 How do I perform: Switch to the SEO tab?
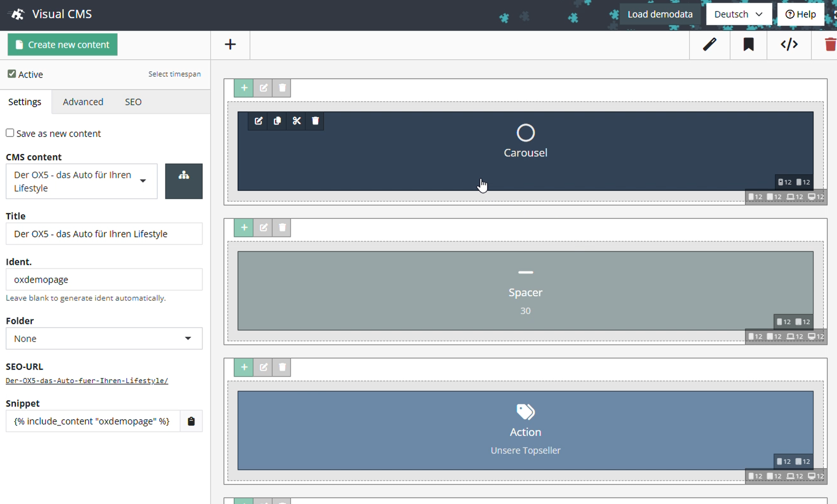[x=133, y=102]
